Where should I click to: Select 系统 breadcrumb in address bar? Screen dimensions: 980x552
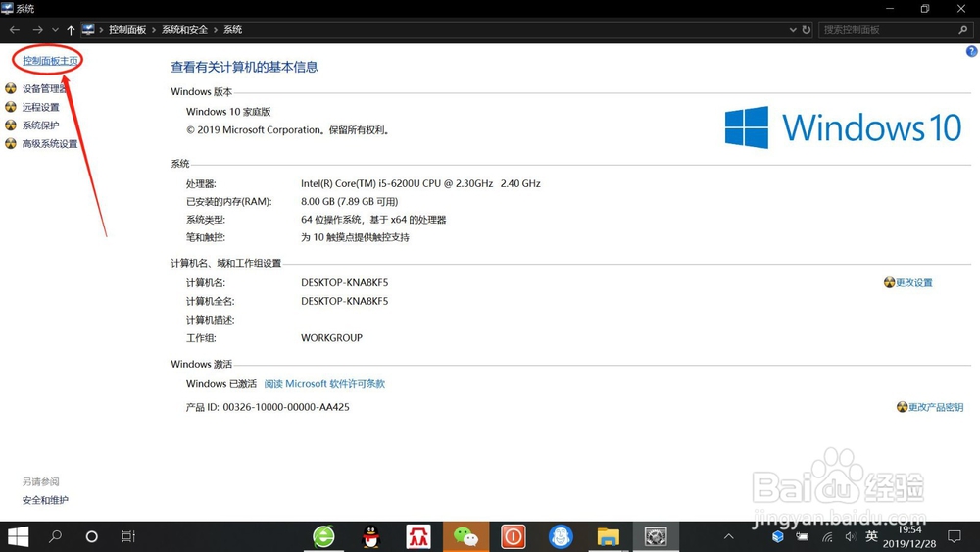coord(232,30)
